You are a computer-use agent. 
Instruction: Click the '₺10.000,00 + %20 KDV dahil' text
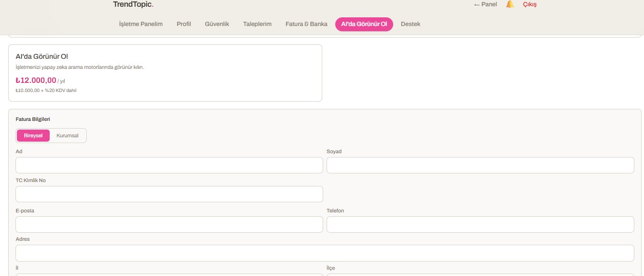[46, 91]
